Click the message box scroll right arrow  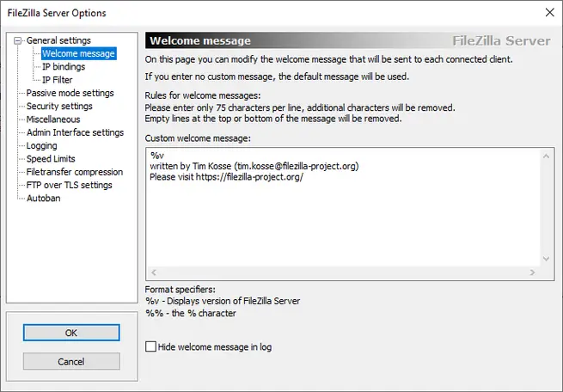(532, 273)
